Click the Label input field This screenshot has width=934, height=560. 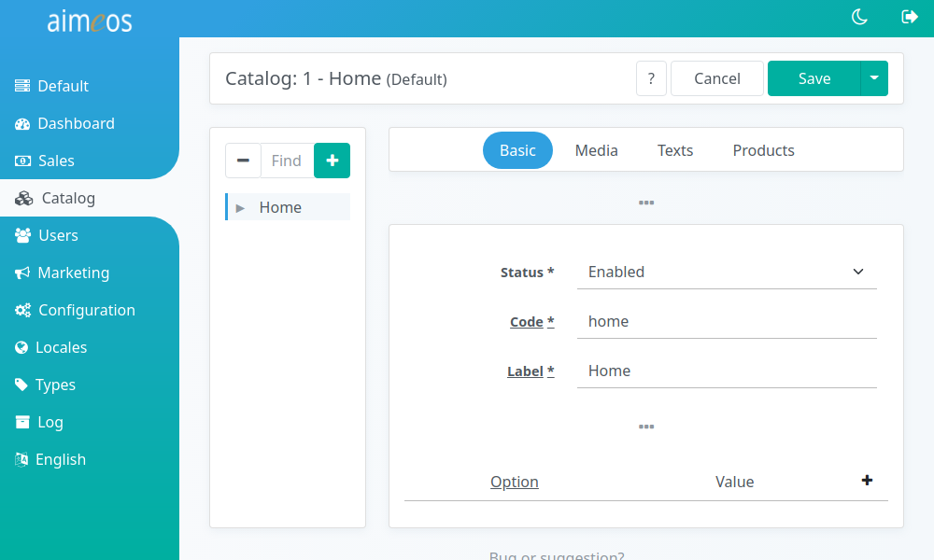pos(727,371)
